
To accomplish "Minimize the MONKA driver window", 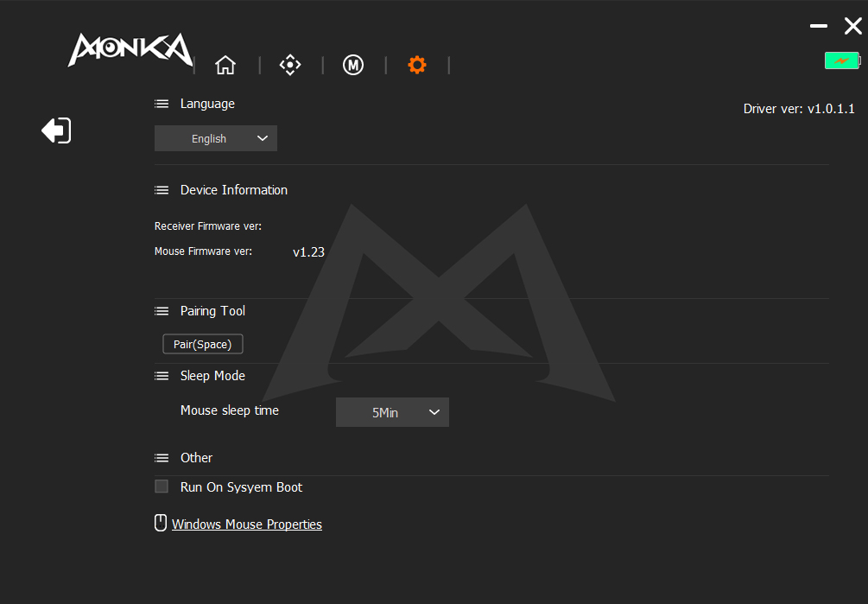I will pos(818,27).
